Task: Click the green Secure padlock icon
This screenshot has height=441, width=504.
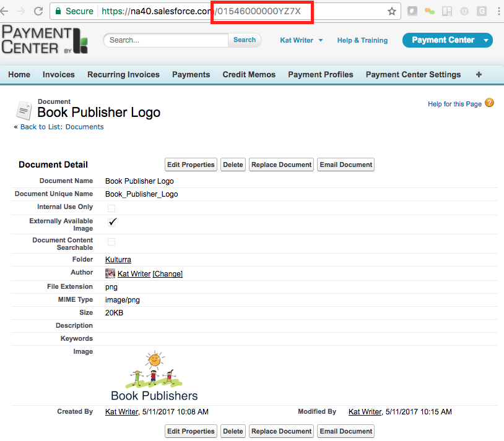Action: [58, 11]
